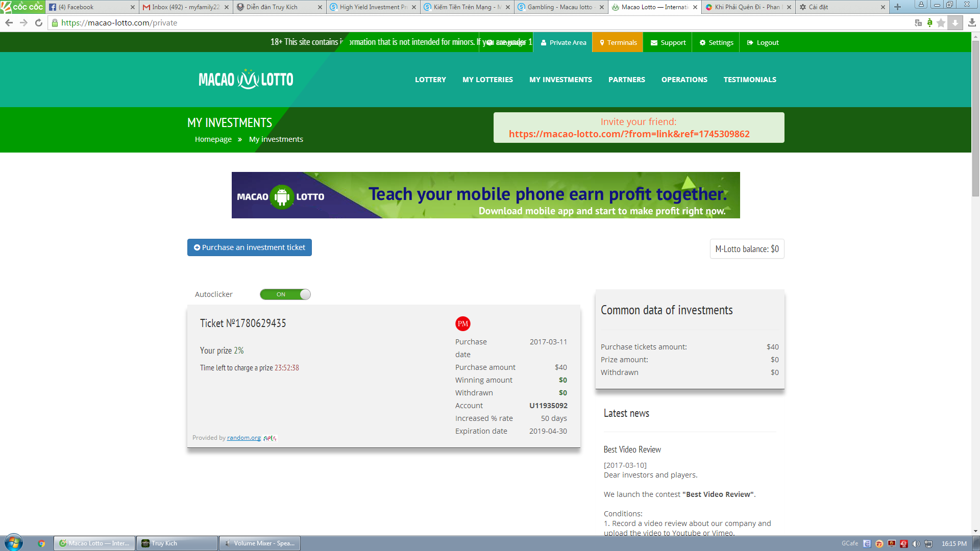The width and height of the screenshot is (980, 551).
Task: Bookmark this page with the star icon
Action: click(x=941, y=22)
